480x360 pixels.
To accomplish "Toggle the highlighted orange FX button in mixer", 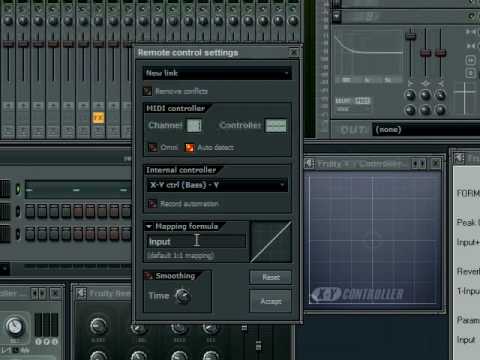I will [98, 117].
